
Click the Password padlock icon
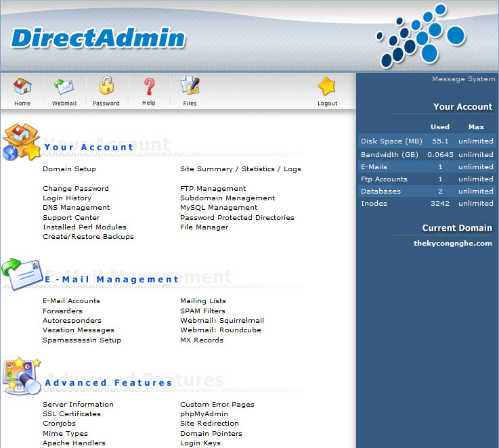coord(106,85)
